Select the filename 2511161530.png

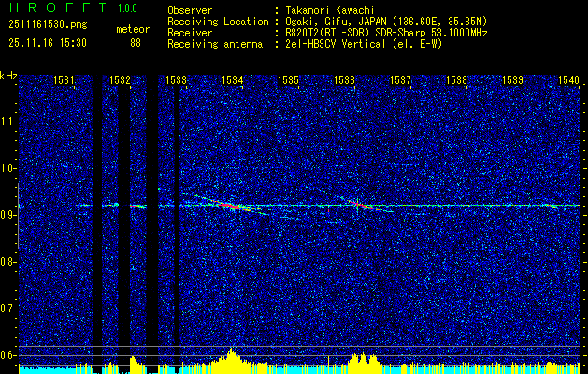48,25
